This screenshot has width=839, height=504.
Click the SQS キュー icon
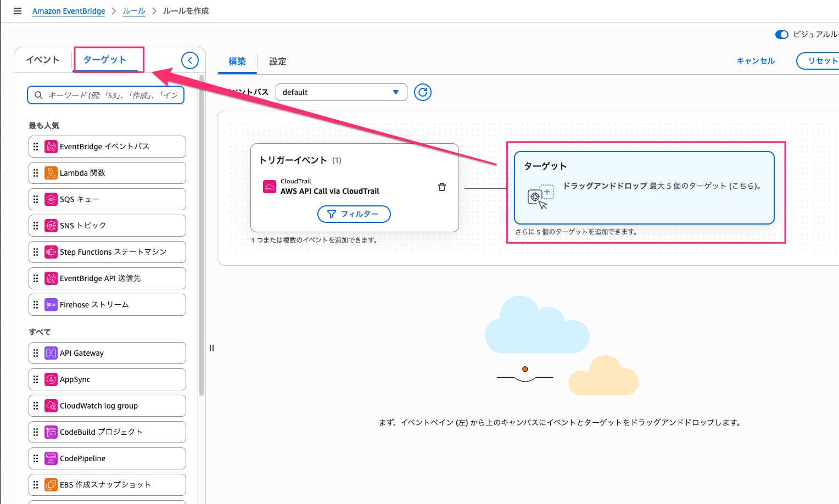tap(51, 199)
